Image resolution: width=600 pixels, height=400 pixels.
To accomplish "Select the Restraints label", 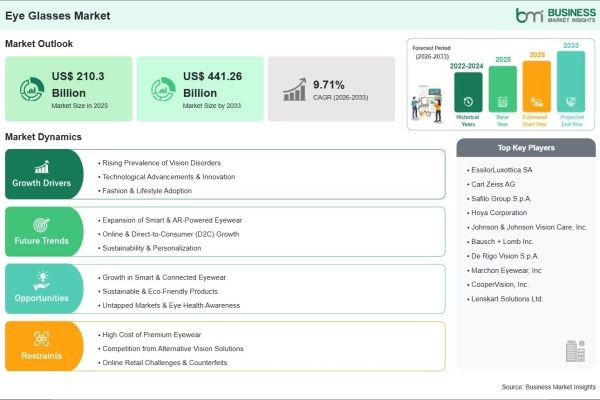I will (41, 356).
